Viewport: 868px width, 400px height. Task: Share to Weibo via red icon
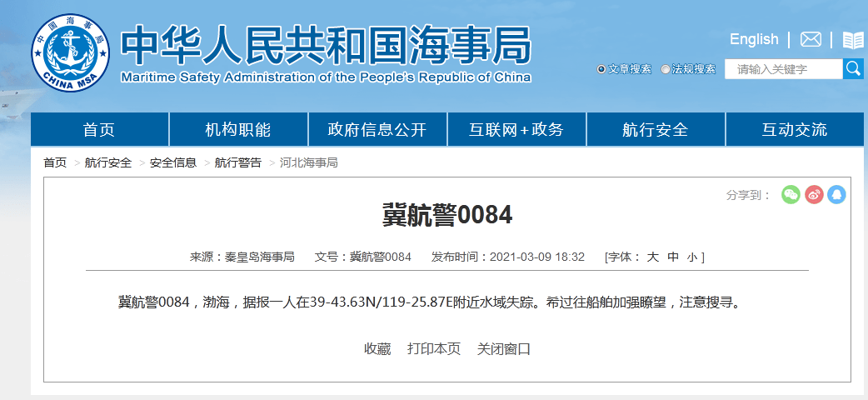pos(814,194)
